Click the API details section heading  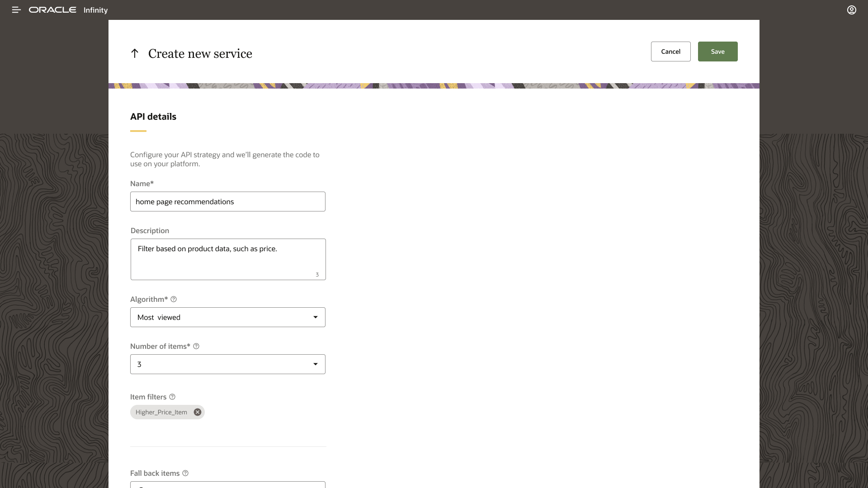(153, 117)
